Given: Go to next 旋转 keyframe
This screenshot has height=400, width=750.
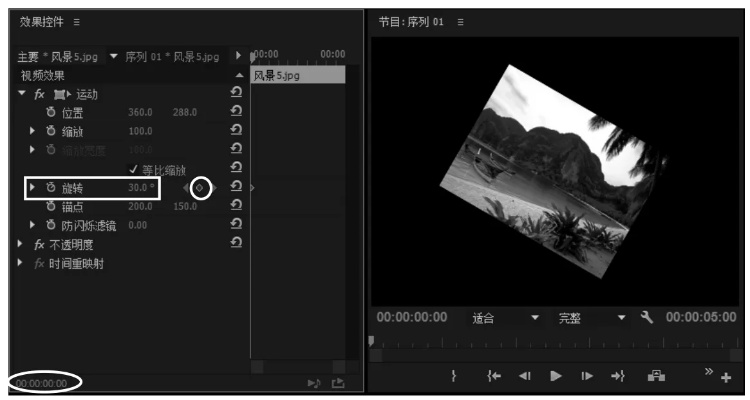Looking at the screenshot, I should tap(213, 188).
